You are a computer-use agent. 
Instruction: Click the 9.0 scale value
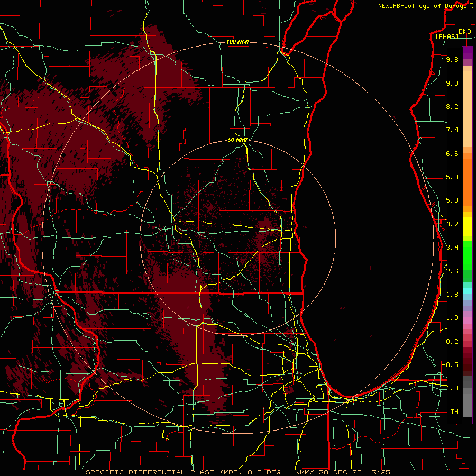452,83
